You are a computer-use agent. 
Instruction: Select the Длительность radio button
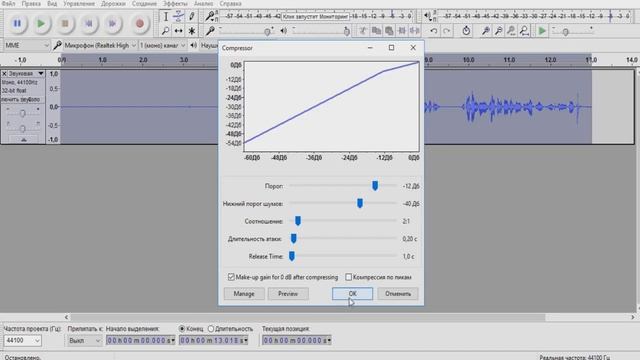tap(211, 329)
